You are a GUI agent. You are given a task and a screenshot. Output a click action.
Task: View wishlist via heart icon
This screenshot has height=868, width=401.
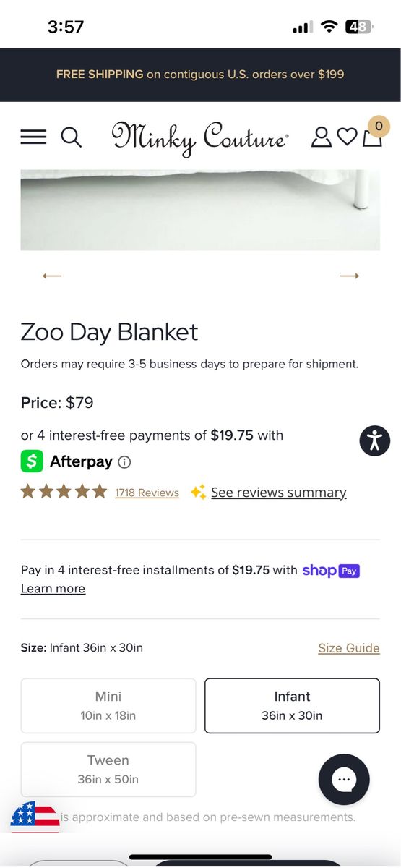[347, 137]
